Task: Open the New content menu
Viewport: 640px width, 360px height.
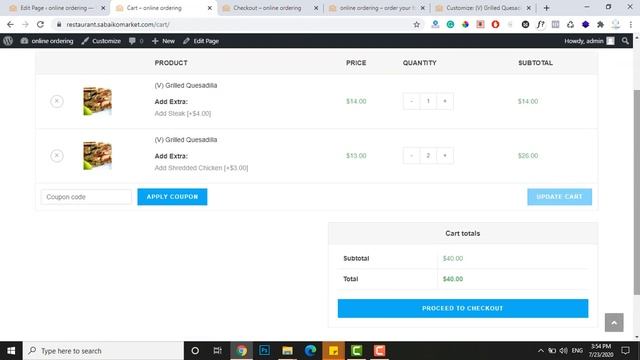Action: 163,41
